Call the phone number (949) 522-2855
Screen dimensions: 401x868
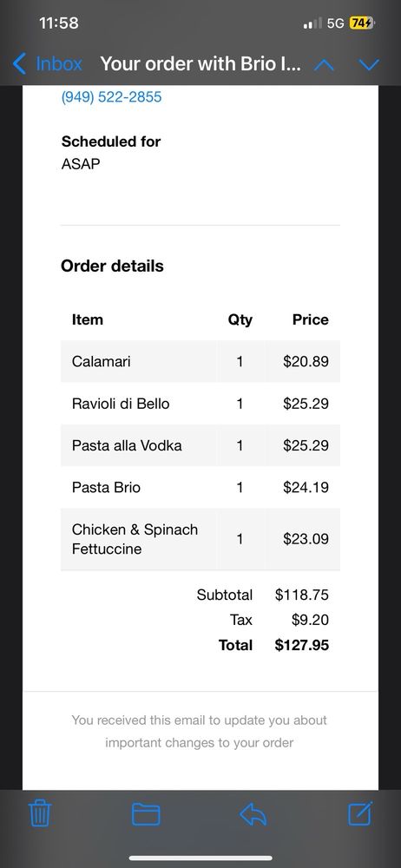[x=111, y=97]
